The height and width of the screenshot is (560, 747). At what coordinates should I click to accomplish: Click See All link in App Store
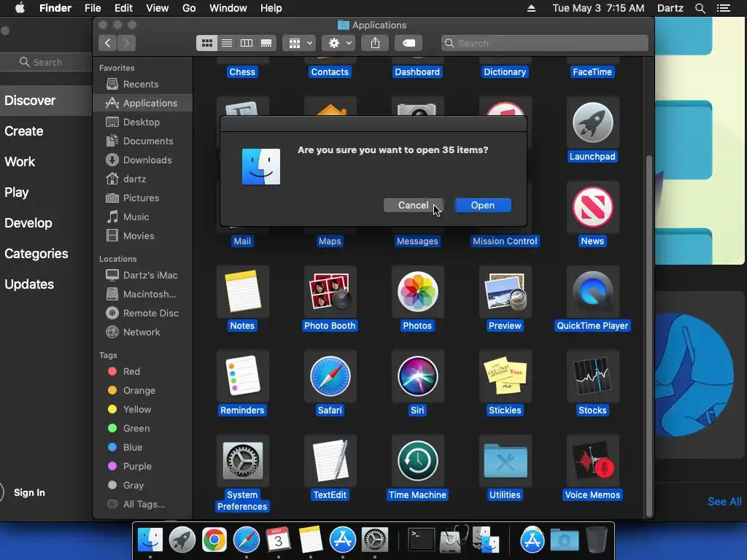pyautogui.click(x=724, y=502)
